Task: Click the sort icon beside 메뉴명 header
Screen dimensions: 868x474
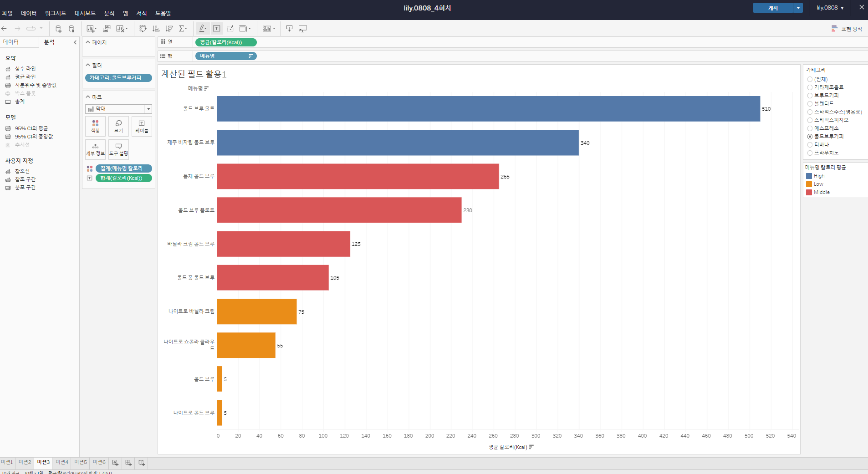Action: click(206, 88)
